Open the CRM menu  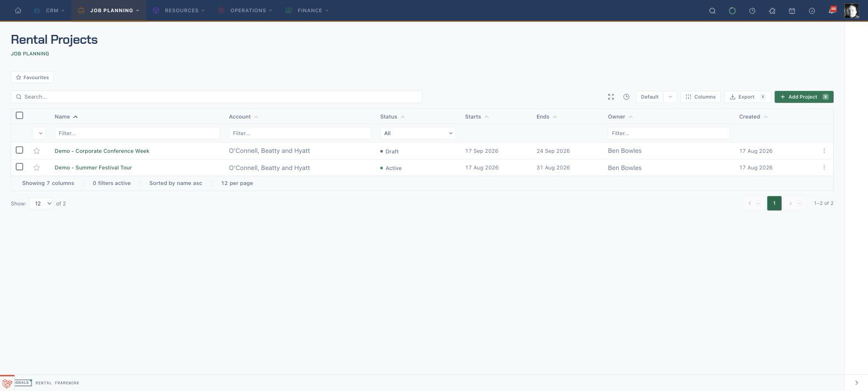click(x=49, y=11)
